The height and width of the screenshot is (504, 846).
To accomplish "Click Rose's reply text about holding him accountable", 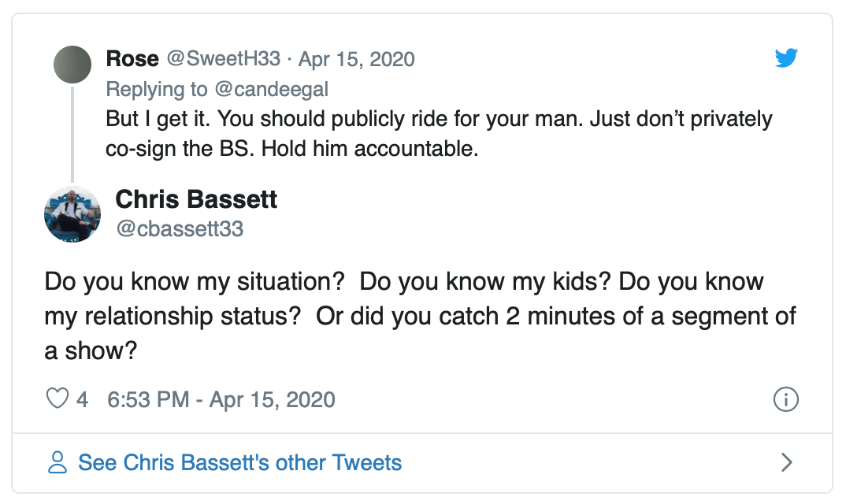I will [x=439, y=119].
